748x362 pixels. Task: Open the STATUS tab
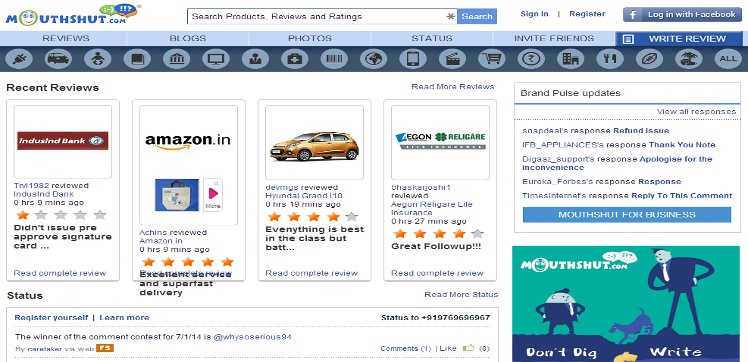tap(432, 38)
